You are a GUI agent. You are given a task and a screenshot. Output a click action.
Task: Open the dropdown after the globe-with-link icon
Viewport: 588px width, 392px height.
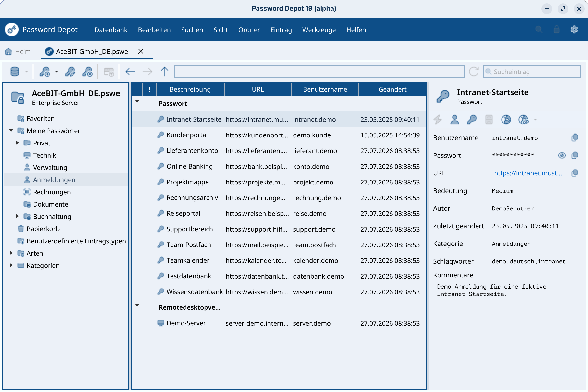(535, 120)
